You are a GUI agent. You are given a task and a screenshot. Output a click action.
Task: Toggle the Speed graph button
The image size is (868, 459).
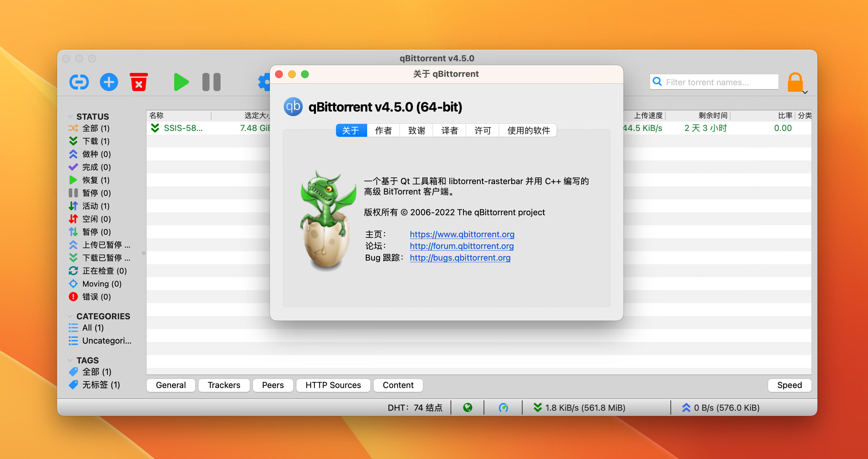coord(789,385)
